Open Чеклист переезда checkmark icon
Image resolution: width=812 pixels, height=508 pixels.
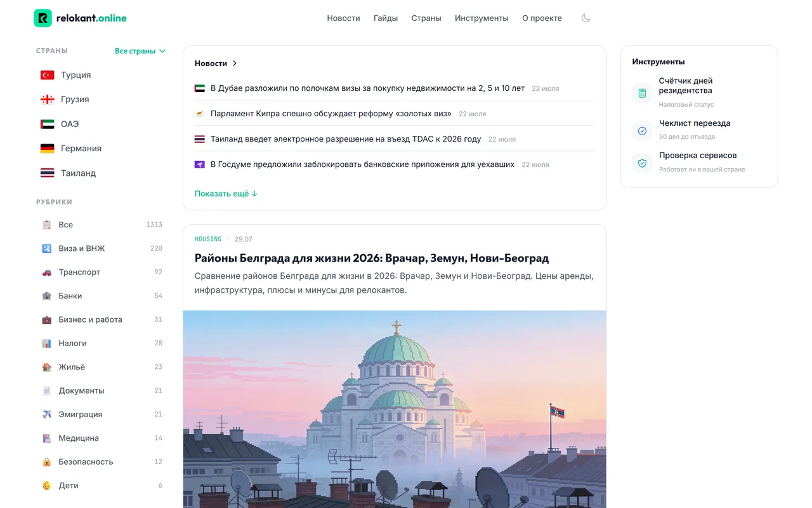(x=642, y=131)
